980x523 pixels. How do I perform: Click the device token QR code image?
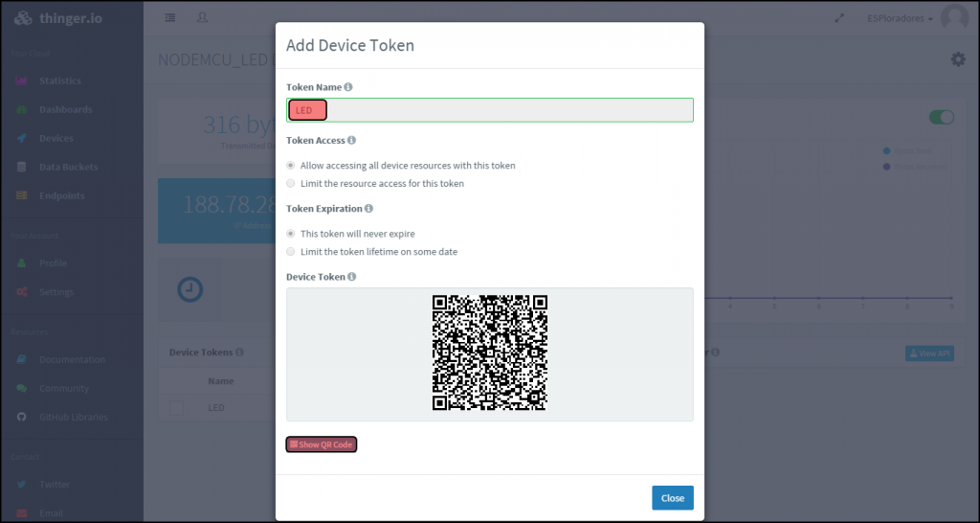coord(490,352)
